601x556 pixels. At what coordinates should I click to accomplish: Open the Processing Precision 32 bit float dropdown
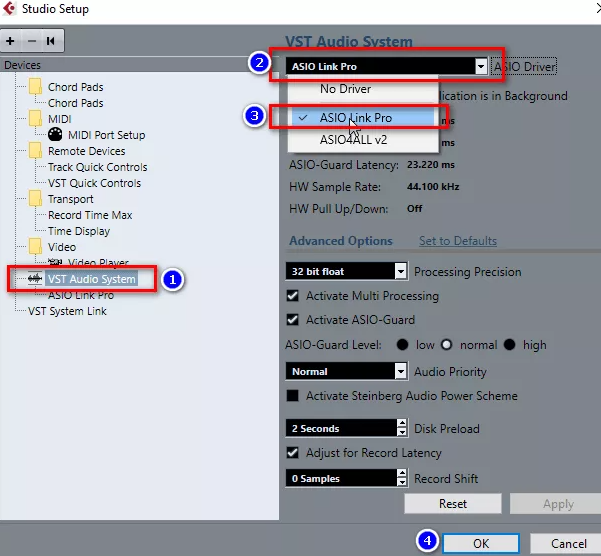[401, 272]
